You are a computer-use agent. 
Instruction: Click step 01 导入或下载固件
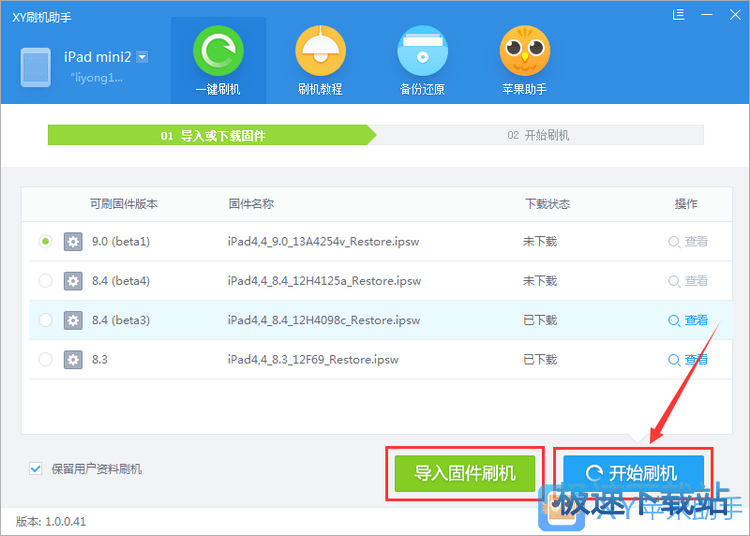(x=212, y=135)
